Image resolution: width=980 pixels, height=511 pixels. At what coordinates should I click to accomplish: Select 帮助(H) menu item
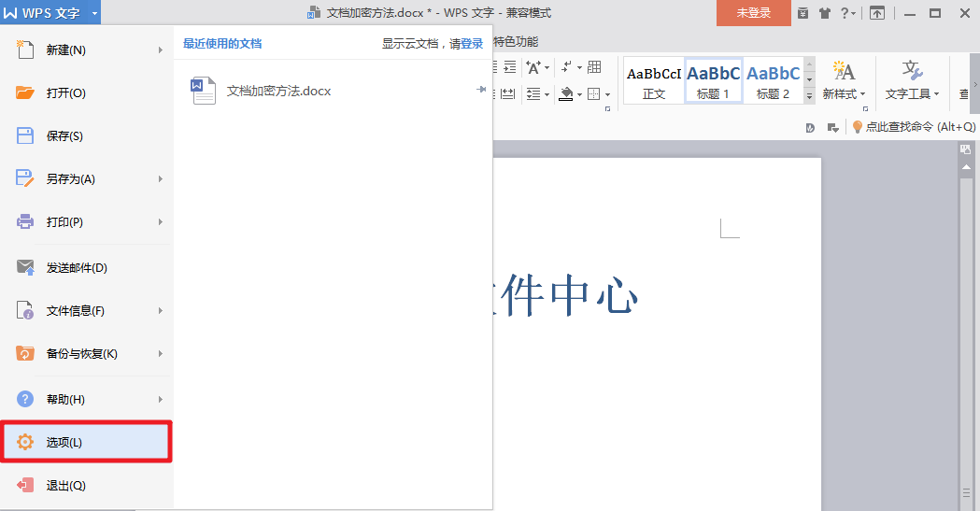pyautogui.click(x=65, y=399)
